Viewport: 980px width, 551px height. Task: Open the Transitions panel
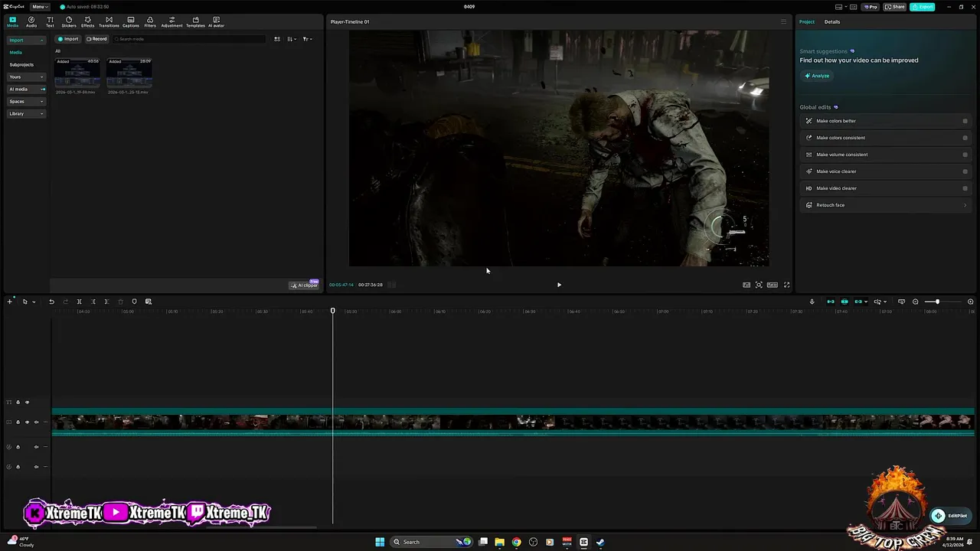point(109,21)
